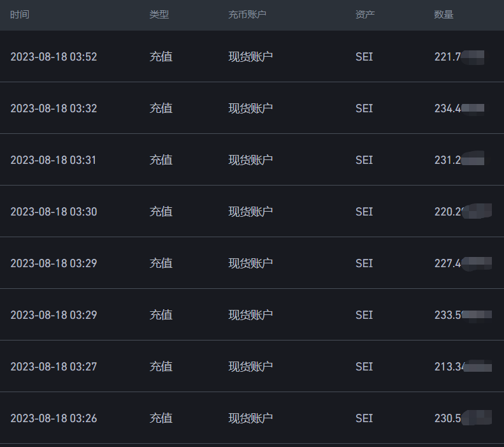Screen dimensions: 504x447
Task: Click 充值 in the 03:52 row
Action: (x=161, y=57)
